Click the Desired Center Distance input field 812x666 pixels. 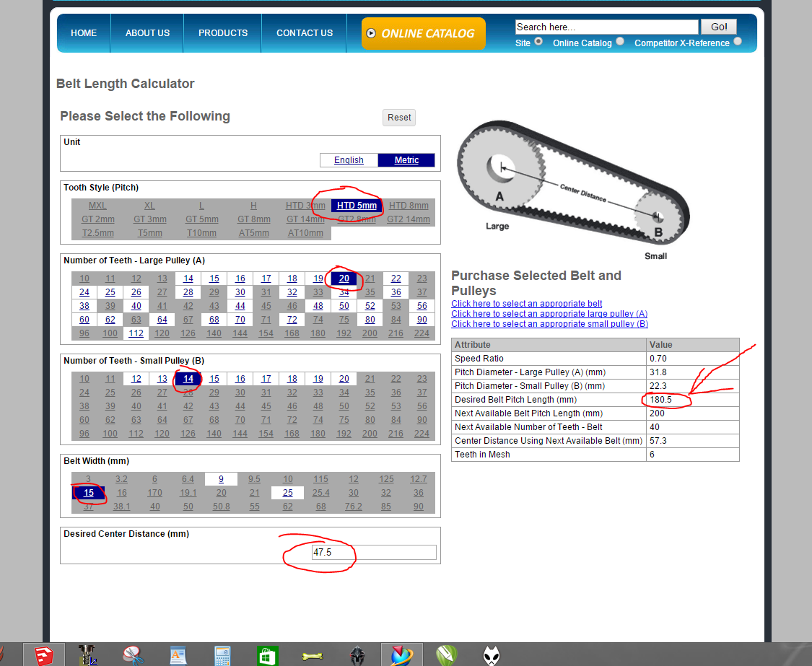coord(373,552)
